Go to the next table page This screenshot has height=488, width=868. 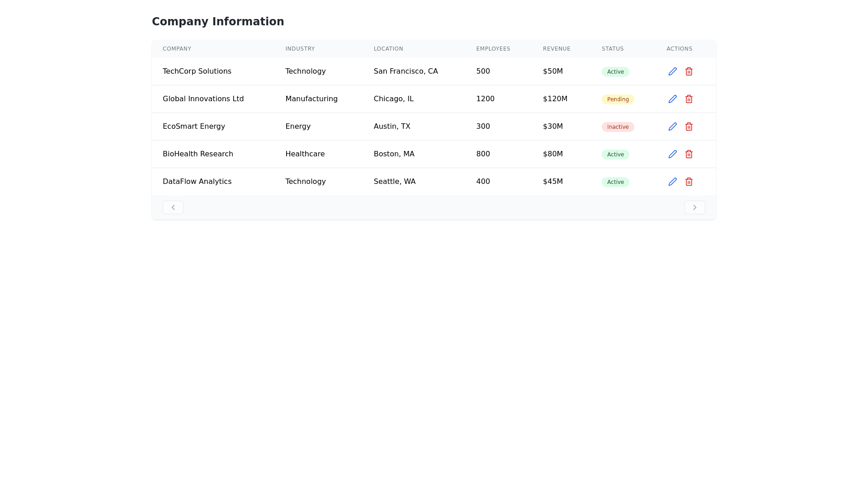694,207
